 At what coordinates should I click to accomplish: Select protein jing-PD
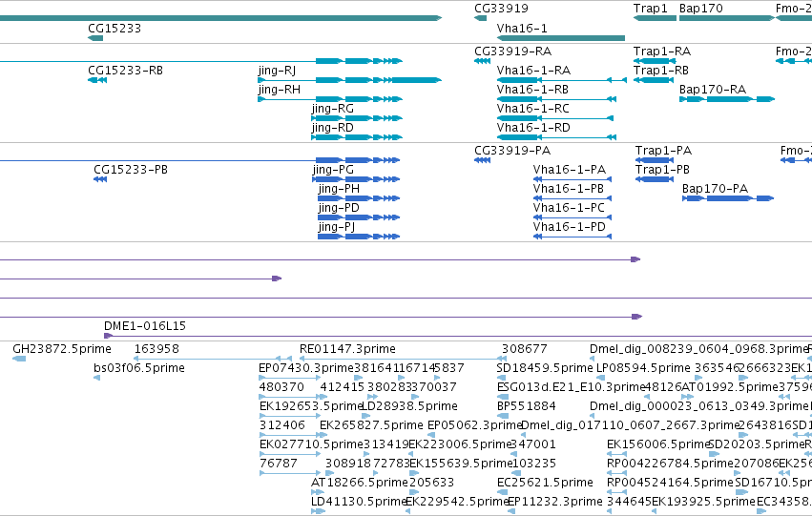[x=339, y=208]
